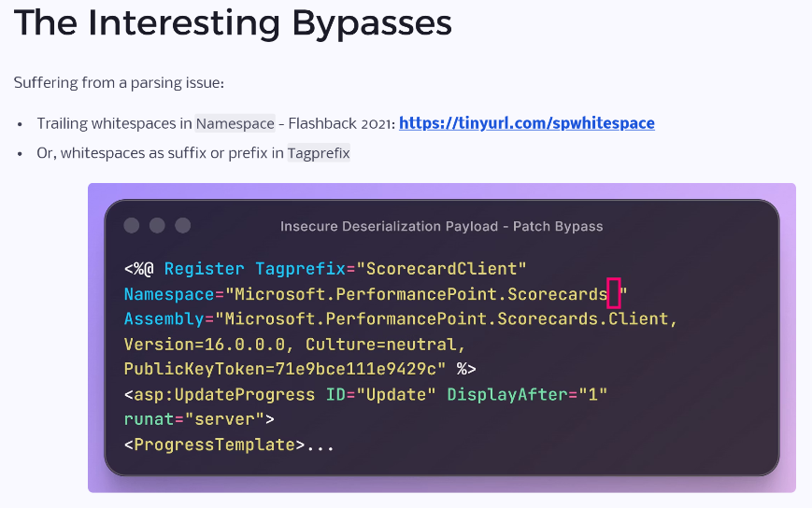Open the tinyurl.com/spwhitespace link
This screenshot has height=508, width=812.
point(527,123)
